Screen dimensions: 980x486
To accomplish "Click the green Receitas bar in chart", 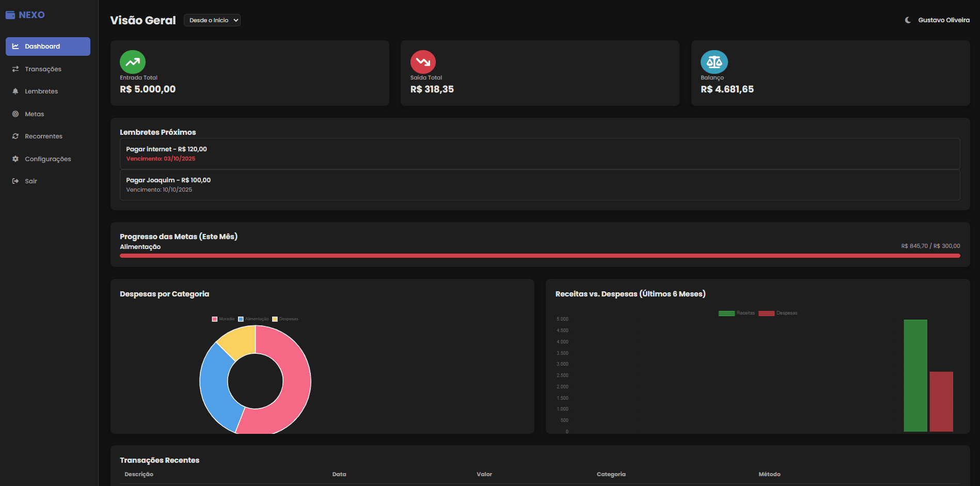I will [915, 375].
